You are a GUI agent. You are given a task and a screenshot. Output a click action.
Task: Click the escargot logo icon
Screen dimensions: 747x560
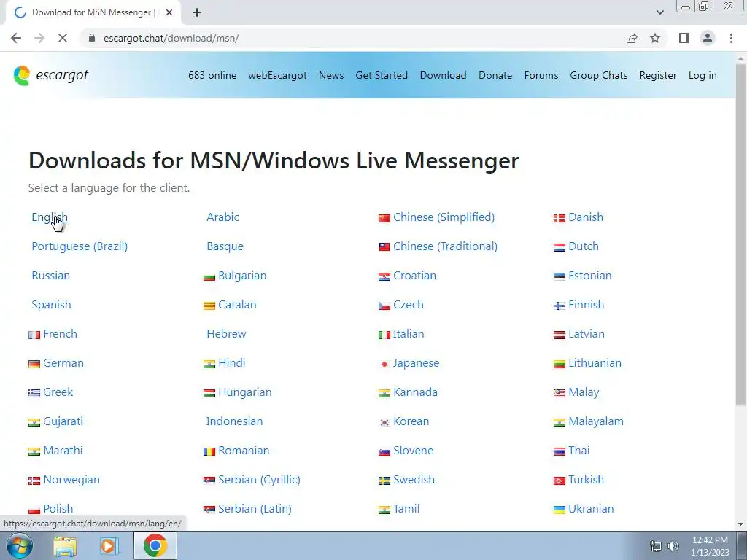pyautogui.click(x=21, y=76)
